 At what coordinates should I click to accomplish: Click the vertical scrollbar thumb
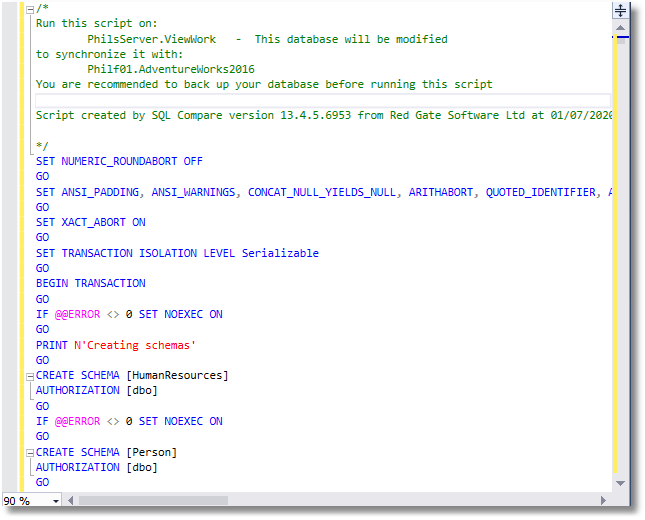[x=621, y=40]
